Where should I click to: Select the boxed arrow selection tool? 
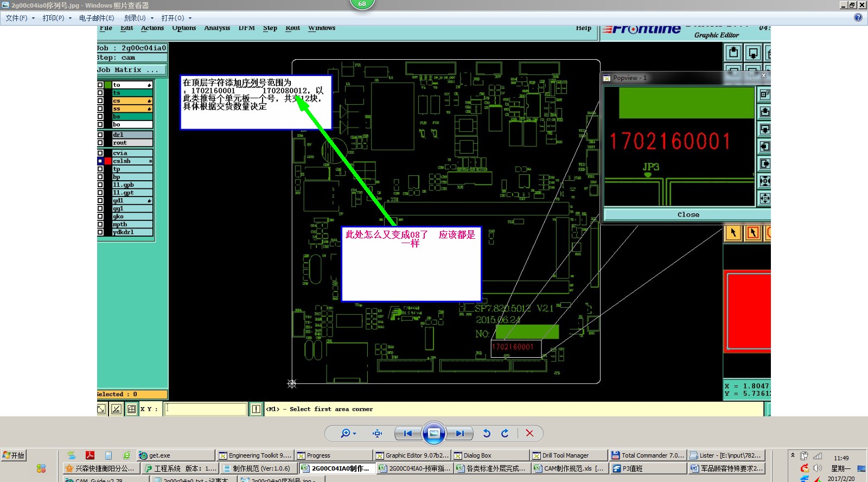[753, 233]
